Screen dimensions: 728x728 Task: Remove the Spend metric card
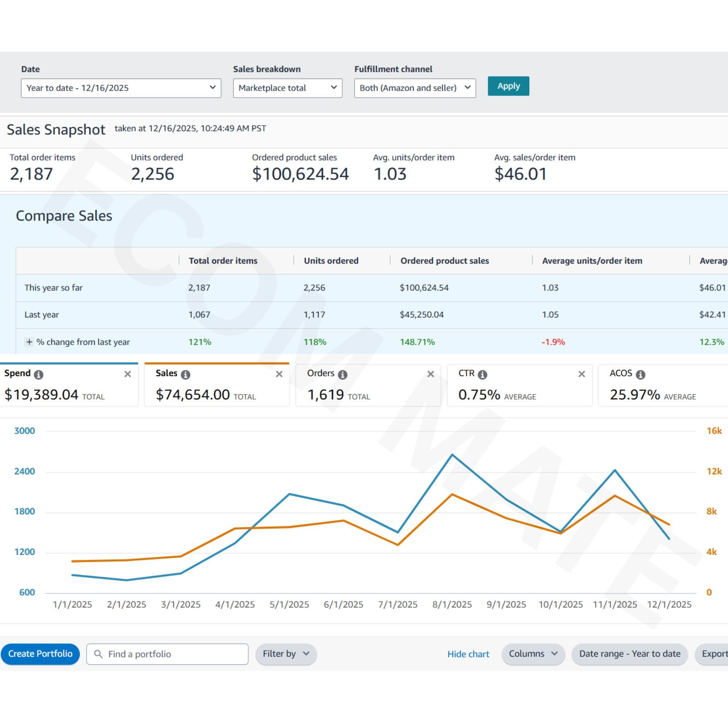(x=128, y=374)
